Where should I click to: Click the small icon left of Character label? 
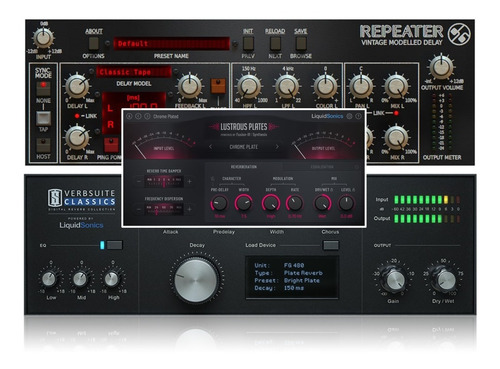[213, 179]
